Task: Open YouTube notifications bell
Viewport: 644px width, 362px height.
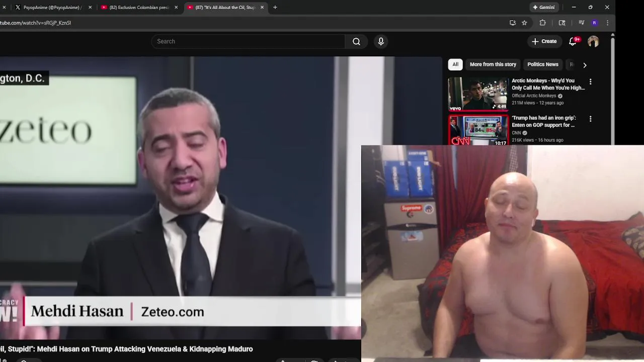Action: (573, 41)
